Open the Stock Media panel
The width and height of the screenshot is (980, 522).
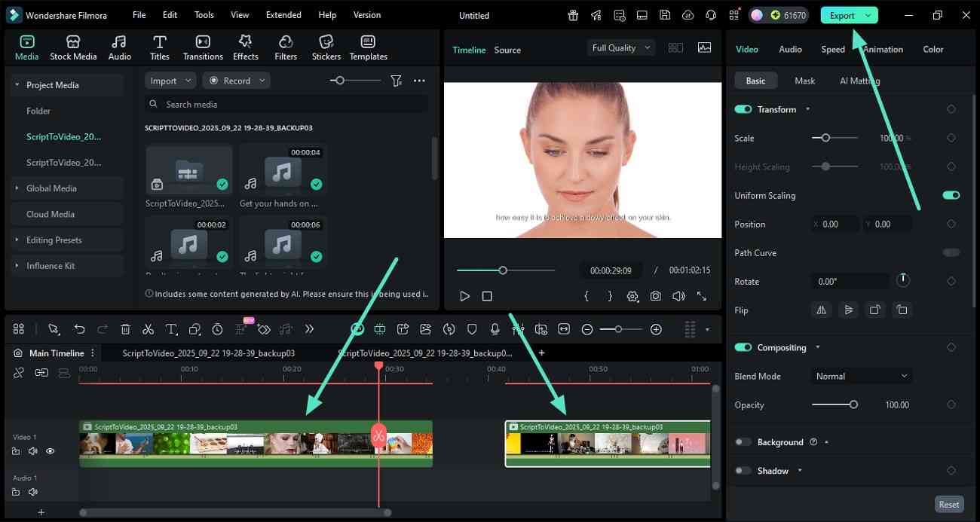tap(73, 45)
